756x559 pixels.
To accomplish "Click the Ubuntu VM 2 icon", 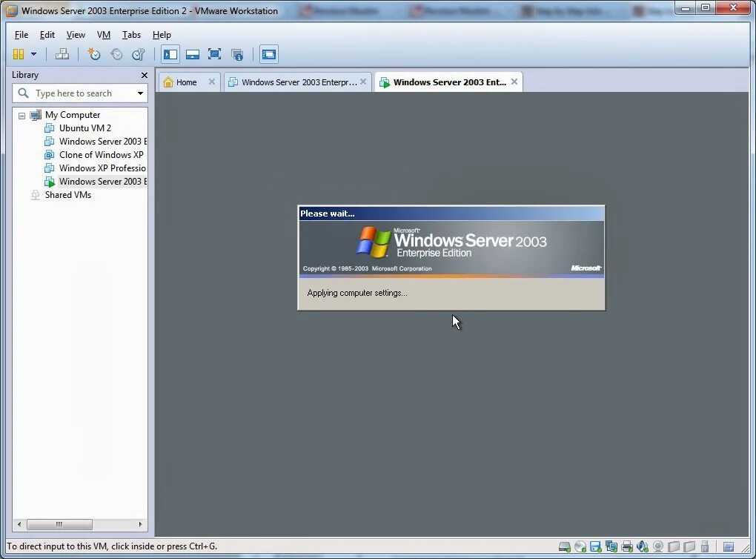I will pyautogui.click(x=49, y=128).
